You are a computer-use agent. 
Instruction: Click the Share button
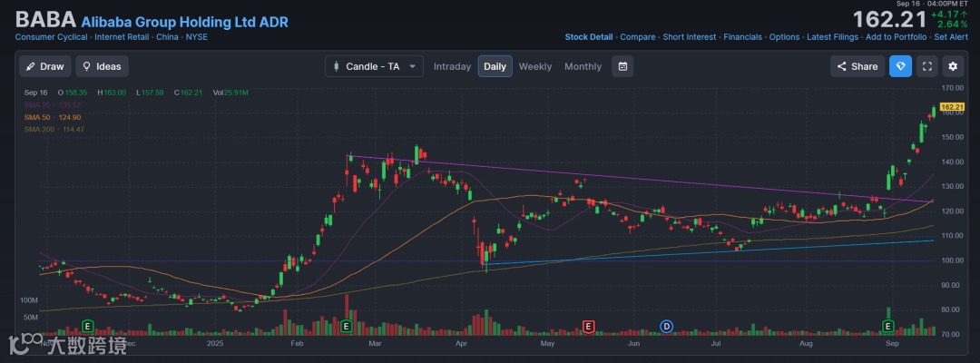click(x=857, y=66)
